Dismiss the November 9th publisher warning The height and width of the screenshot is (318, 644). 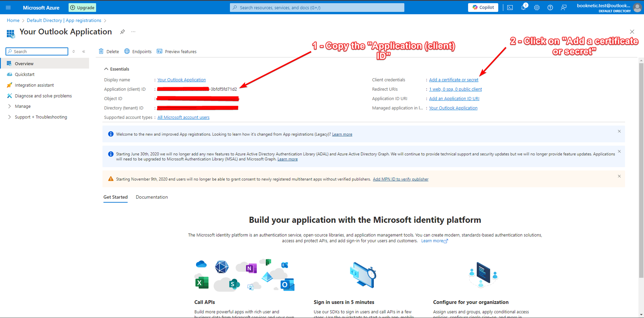coord(619,176)
